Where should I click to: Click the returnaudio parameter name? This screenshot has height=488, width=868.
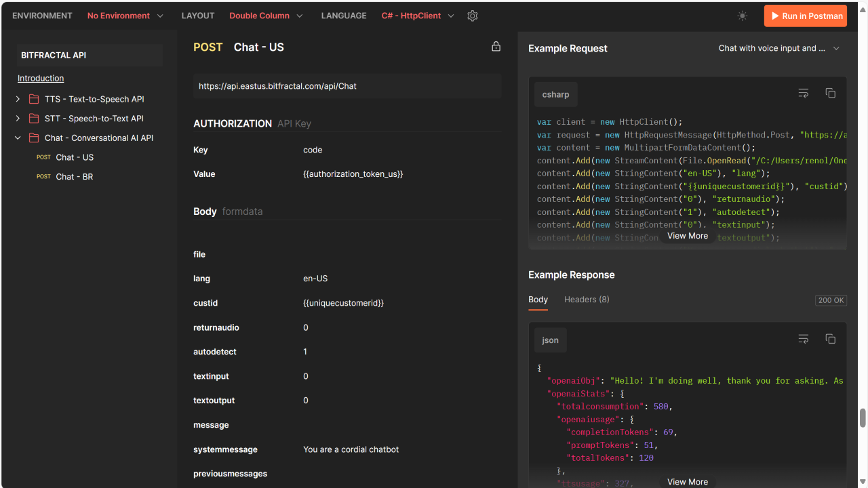[x=216, y=327]
